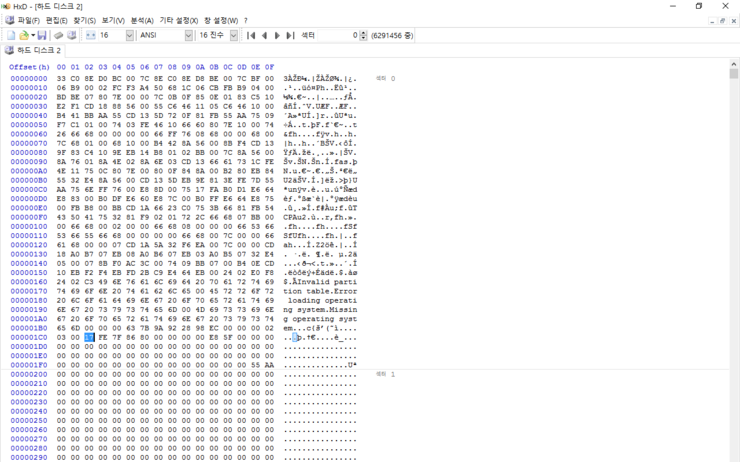Open the 파일(F) menu
Image resolution: width=740 pixels, height=462 pixels.
[29, 20]
